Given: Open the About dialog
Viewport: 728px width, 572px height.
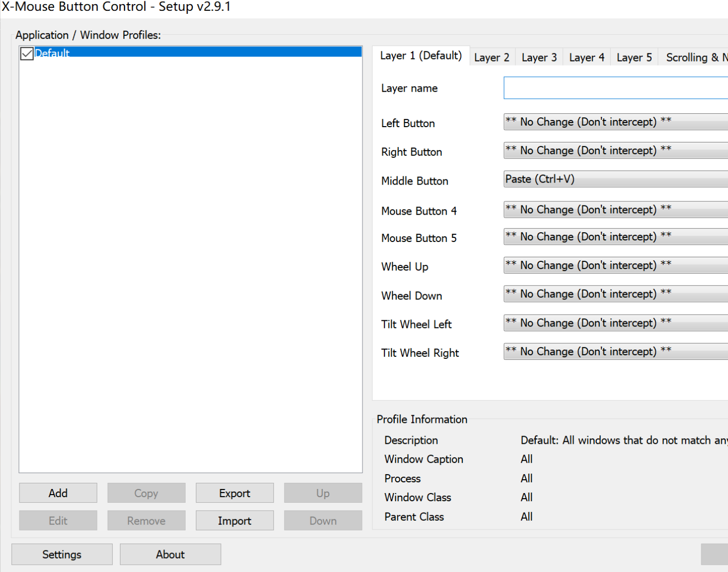Looking at the screenshot, I should tap(170, 555).
